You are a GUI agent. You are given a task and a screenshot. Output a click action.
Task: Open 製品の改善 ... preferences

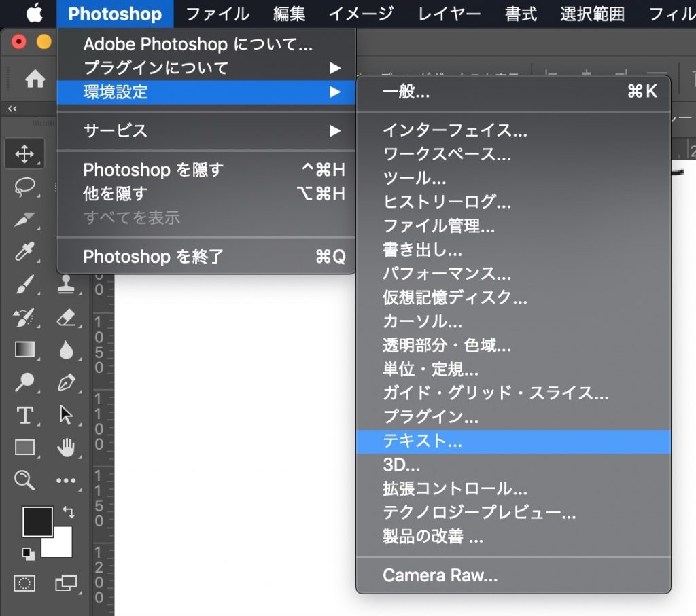[x=514, y=537]
